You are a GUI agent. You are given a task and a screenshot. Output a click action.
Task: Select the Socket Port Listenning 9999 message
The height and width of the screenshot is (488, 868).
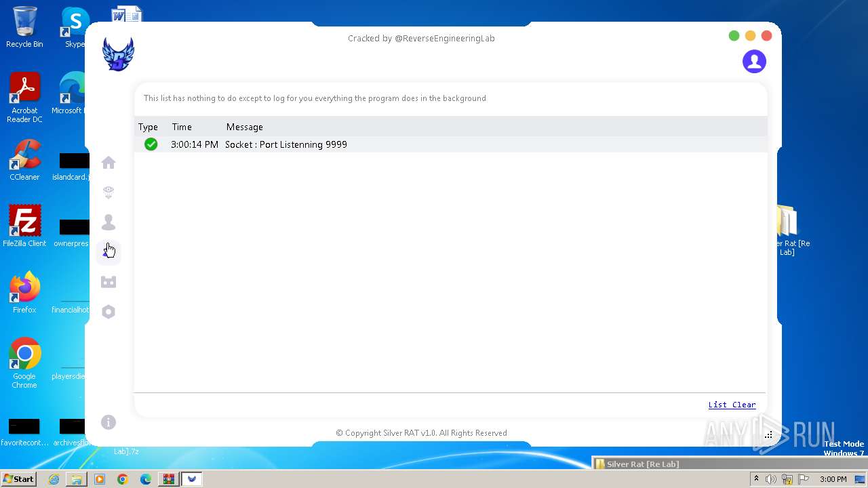click(x=286, y=144)
